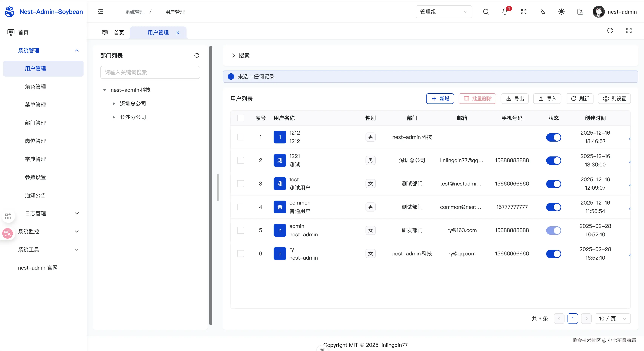Click the 导出 button
This screenshot has width=644, height=351.
515,99
